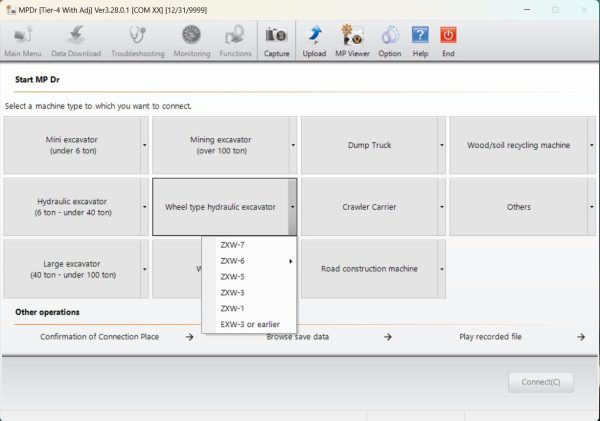
Task: Collapse Wheel type hydraulic excavator dropdown arrow
Action: [292, 207]
